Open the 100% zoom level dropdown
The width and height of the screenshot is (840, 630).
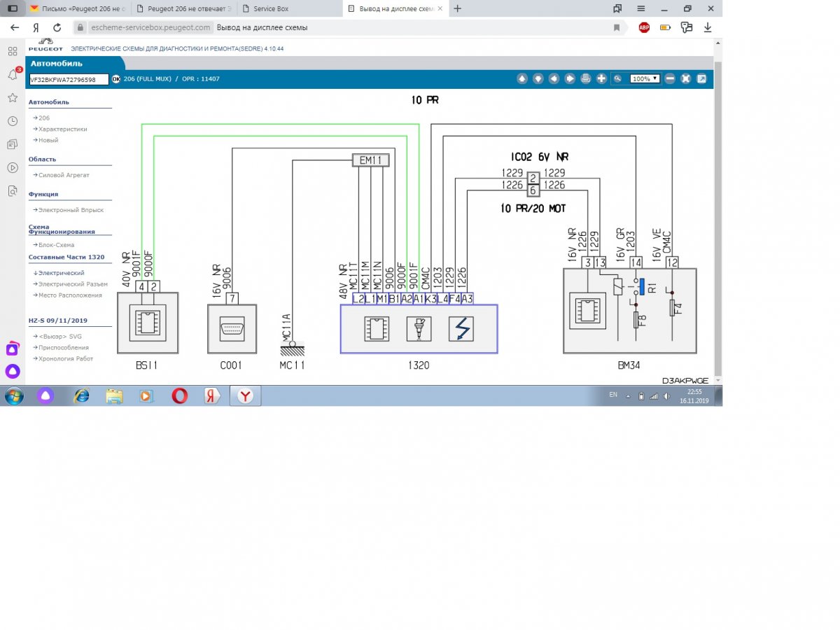(x=645, y=79)
